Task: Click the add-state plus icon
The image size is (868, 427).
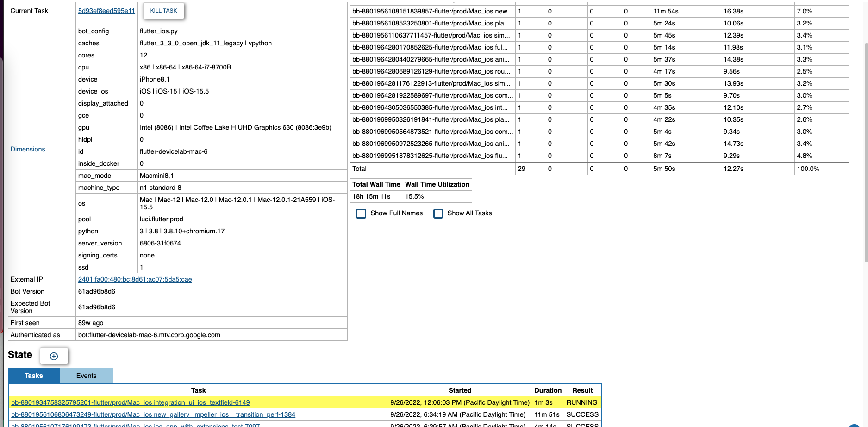Action: pyautogui.click(x=54, y=356)
